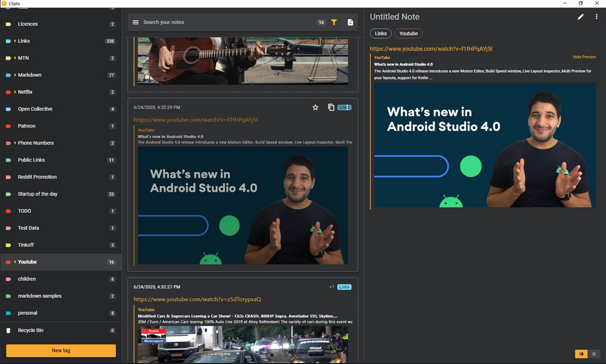Click the Untitled Note title
The width and height of the screenshot is (606, 364).
pyautogui.click(x=395, y=17)
